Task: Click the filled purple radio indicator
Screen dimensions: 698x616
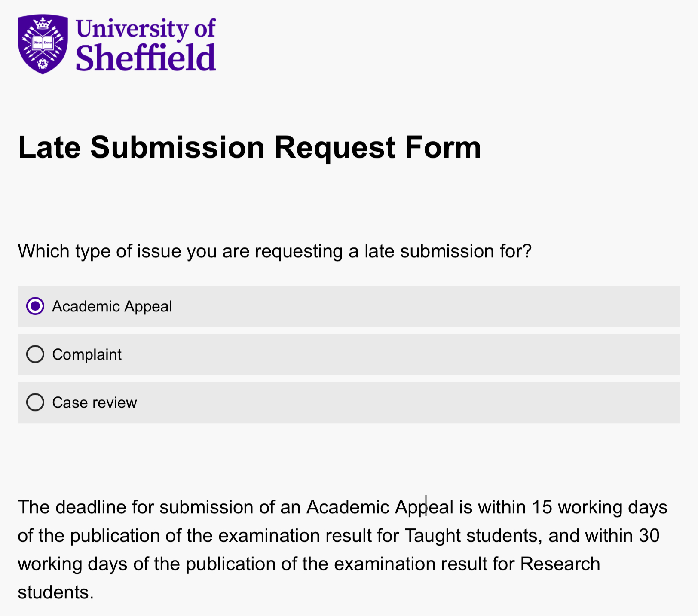Action: [x=35, y=306]
